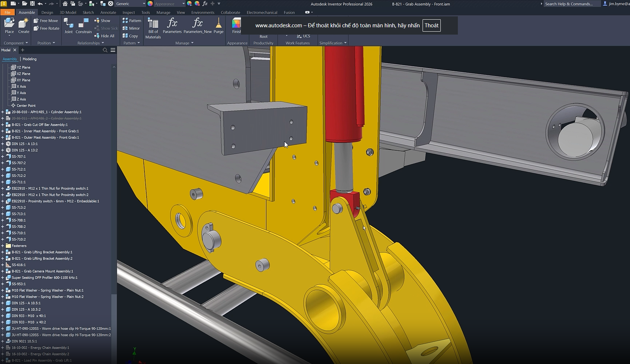
Task: Click the Create component tool
Action: pos(24,26)
